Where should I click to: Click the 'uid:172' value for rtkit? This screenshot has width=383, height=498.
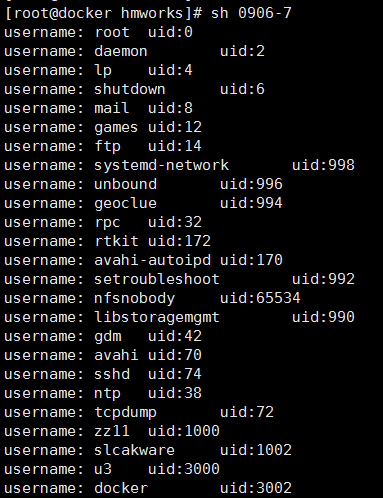point(179,241)
